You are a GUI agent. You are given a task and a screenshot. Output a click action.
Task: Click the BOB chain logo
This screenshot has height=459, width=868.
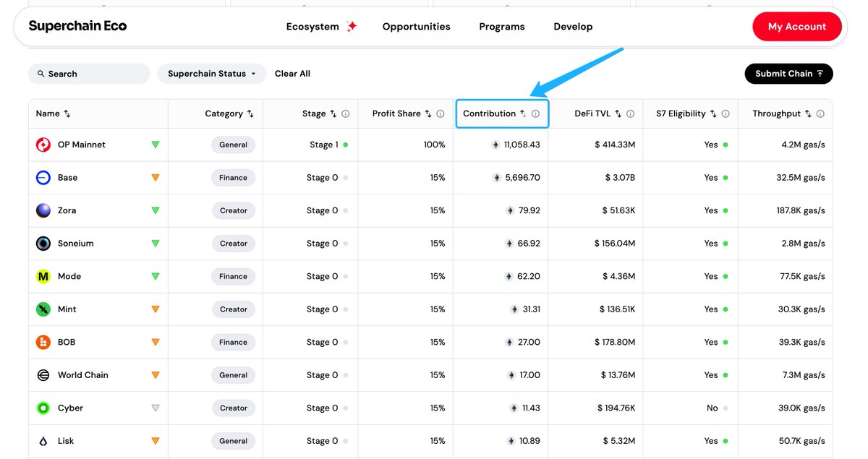pyautogui.click(x=43, y=342)
